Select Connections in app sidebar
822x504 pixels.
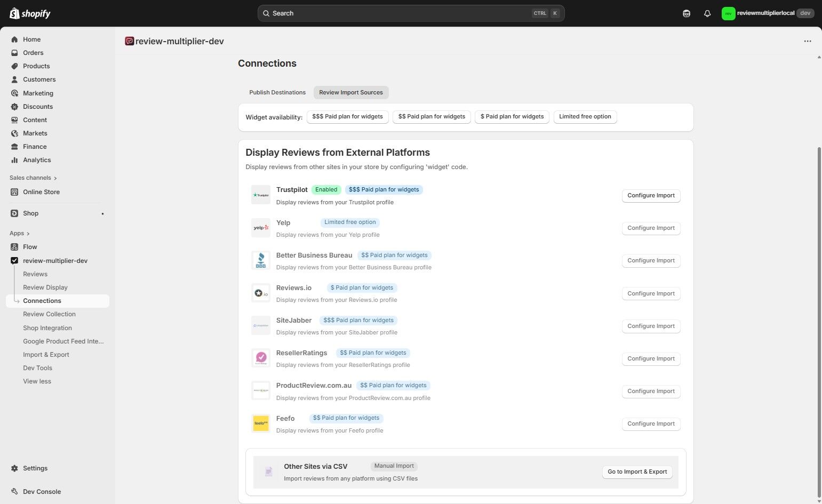click(58, 301)
